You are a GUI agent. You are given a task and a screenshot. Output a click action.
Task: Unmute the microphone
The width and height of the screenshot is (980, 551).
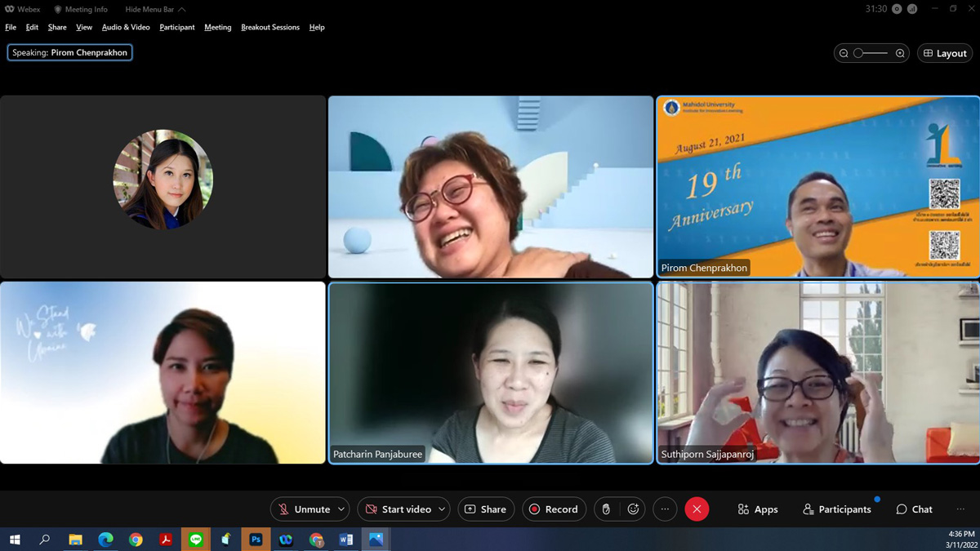[303, 509]
